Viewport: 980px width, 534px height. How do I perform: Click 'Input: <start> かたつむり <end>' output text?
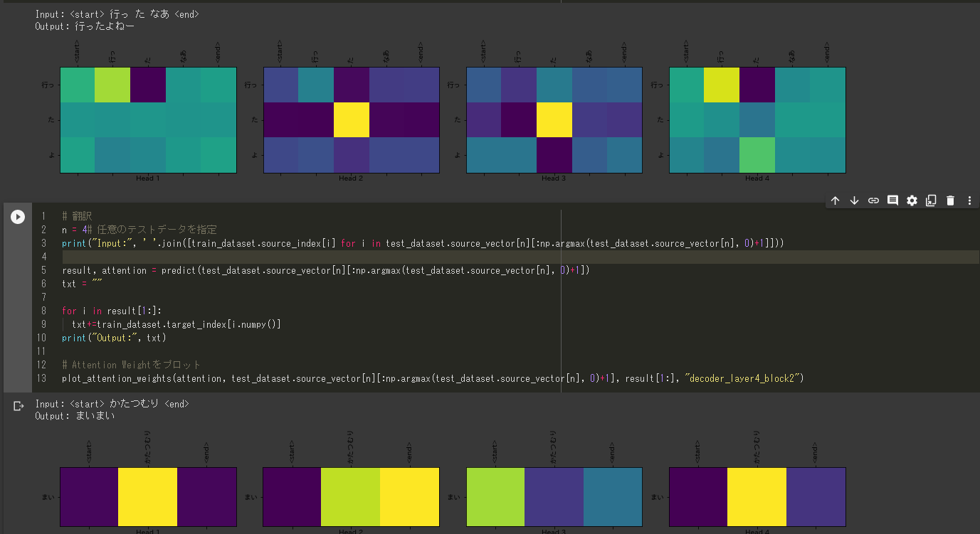point(112,404)
